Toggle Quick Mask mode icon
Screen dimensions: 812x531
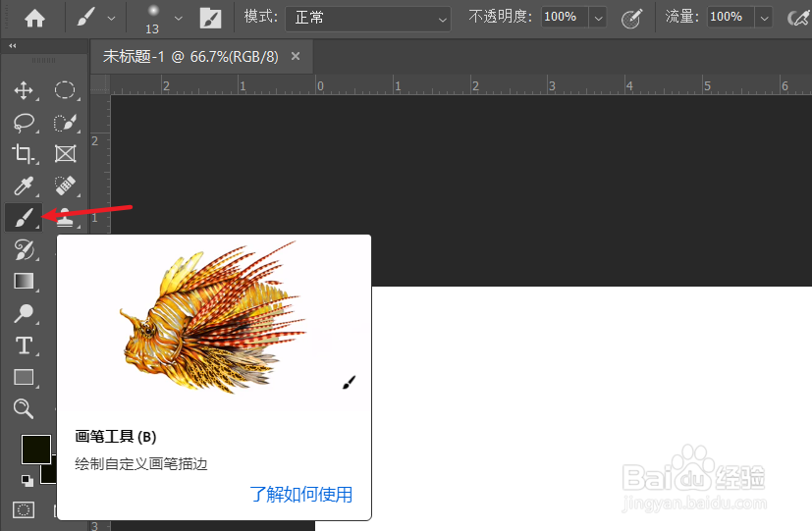click(24, 510)
